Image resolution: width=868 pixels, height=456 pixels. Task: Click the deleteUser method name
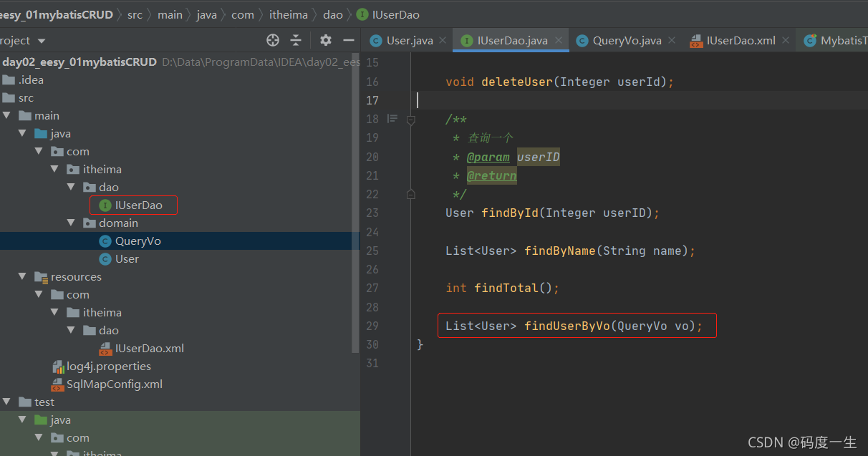click(517, 82)
